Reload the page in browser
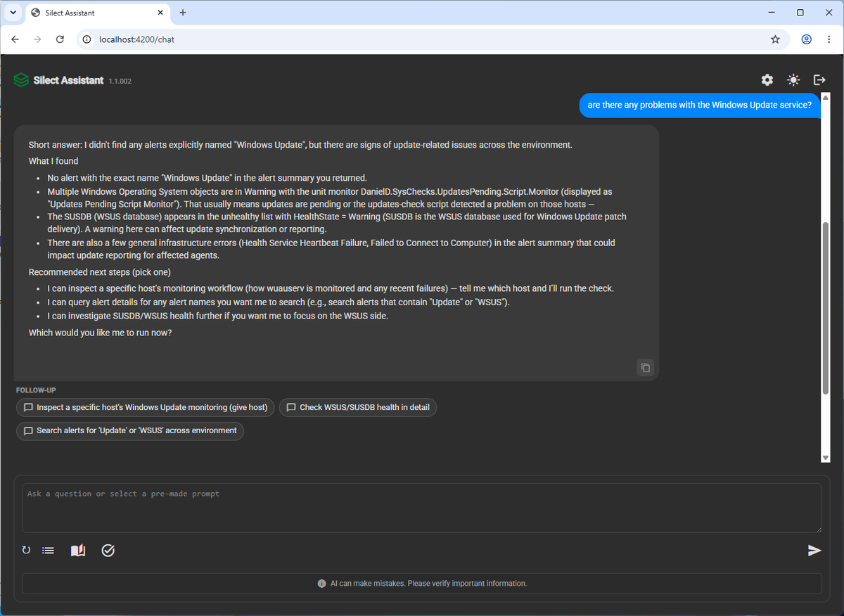This screenshot has height=616, width=844. 60,39
